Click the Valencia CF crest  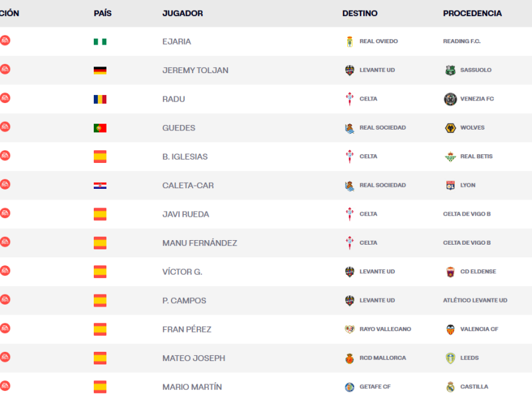click(450, 329)
